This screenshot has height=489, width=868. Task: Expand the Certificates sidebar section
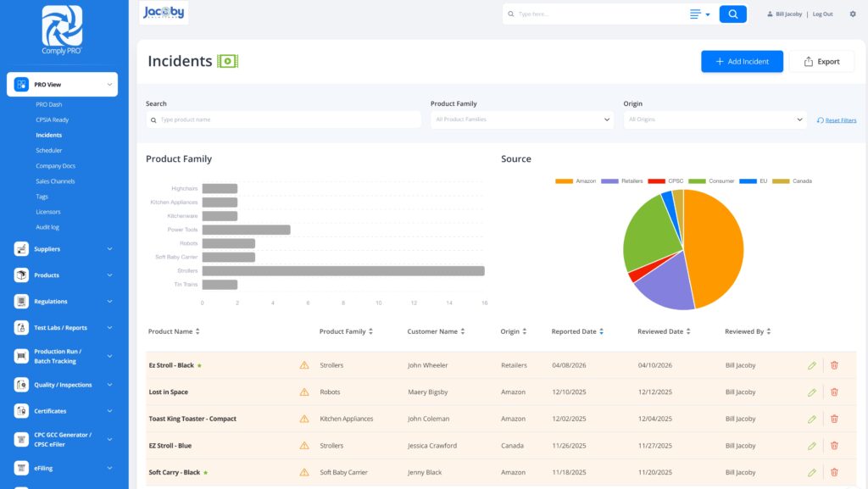pyautogui.click(x=62, y=411)
